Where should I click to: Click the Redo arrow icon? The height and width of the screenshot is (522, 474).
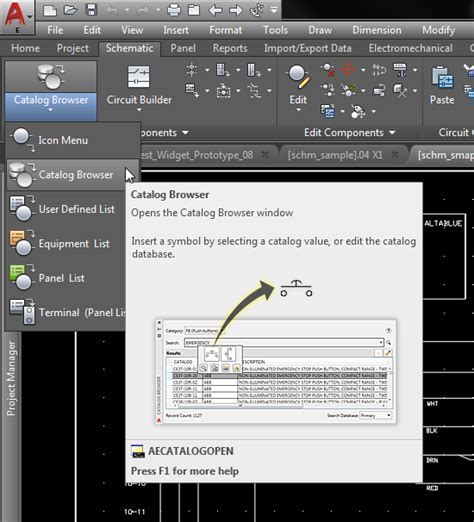click(x=143, y=10)
